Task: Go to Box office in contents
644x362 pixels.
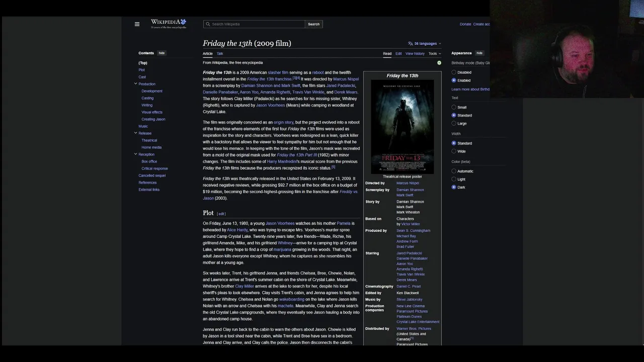Action: 149,161
